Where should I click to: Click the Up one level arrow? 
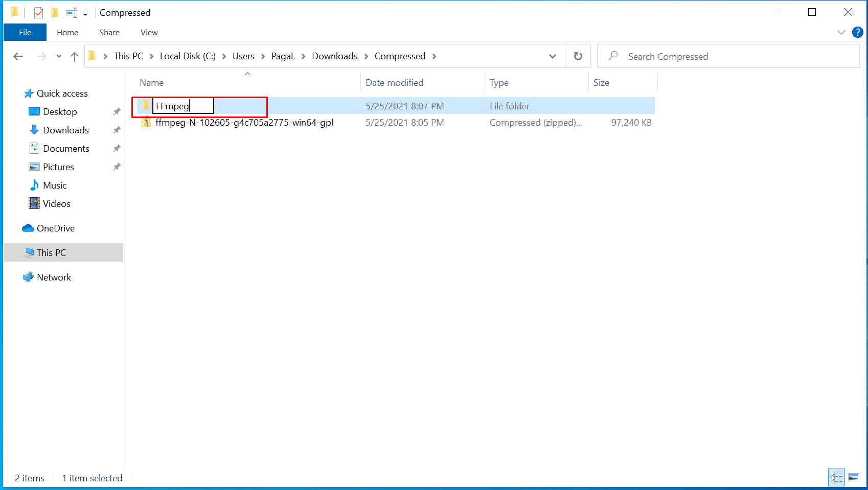coord(75,57)
